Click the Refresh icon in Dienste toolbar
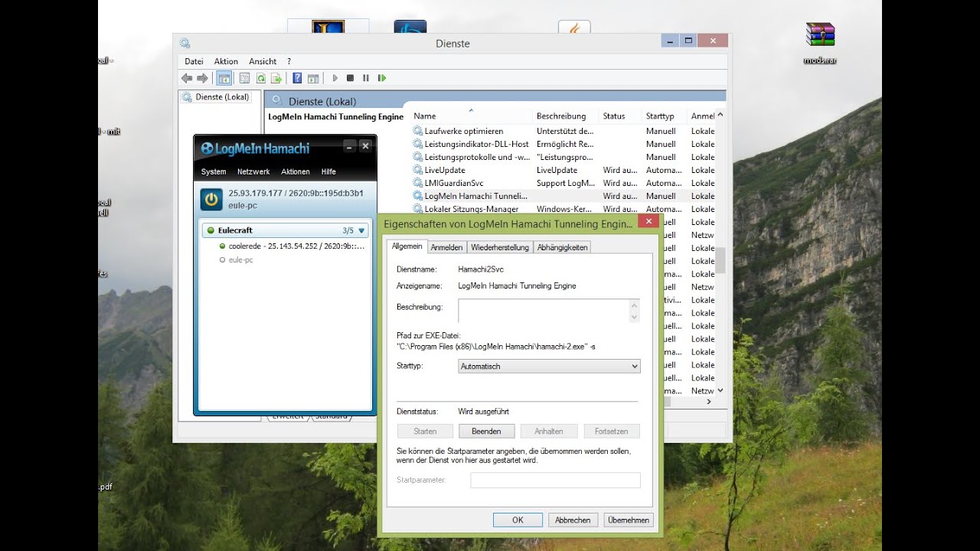Screen dimensions: 980x551 pos(260,78)
